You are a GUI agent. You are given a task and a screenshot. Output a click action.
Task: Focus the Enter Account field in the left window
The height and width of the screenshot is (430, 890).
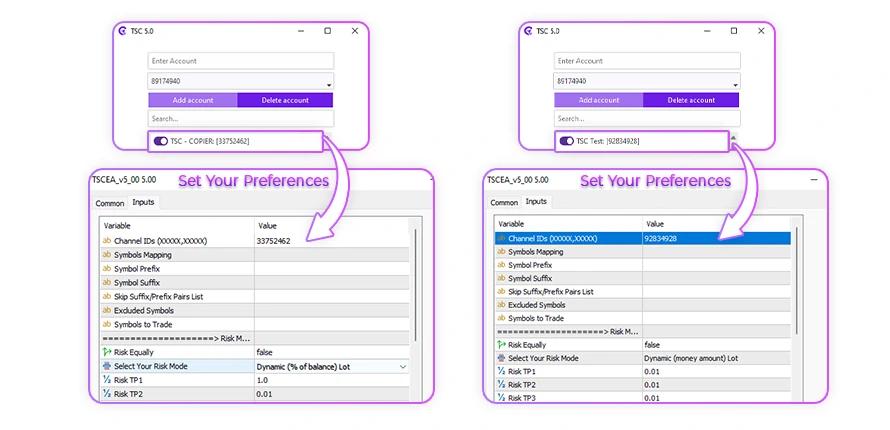tap(241, 61)
